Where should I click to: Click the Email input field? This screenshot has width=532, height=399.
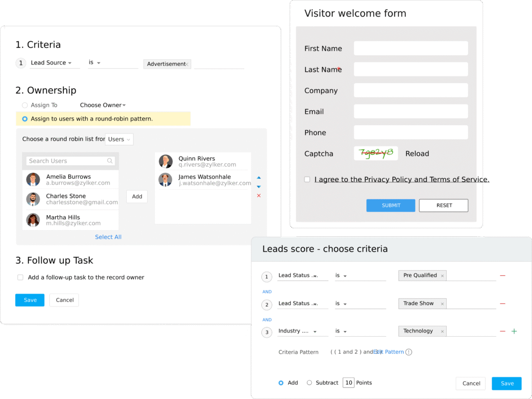click(x=411, y=111)
